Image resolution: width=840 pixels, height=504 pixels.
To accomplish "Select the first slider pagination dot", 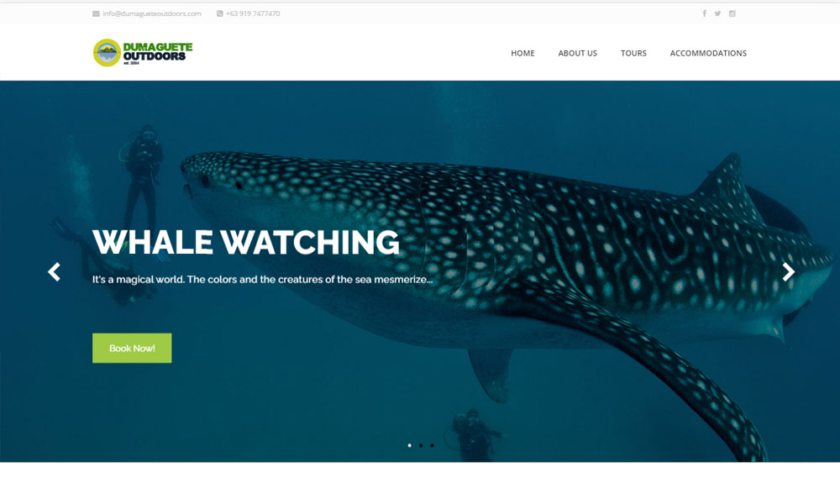I will coord(410,445).
